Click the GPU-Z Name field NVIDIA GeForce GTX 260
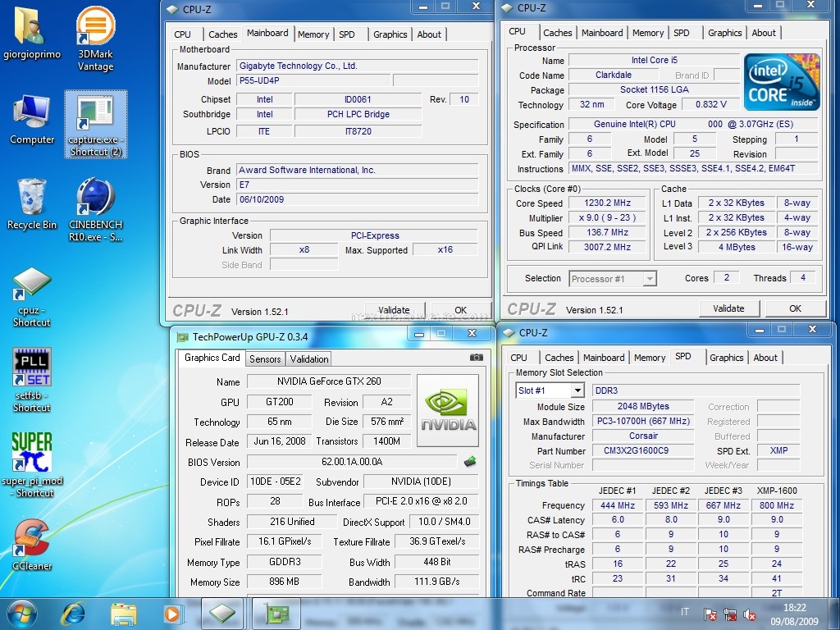 click(329, 381)
